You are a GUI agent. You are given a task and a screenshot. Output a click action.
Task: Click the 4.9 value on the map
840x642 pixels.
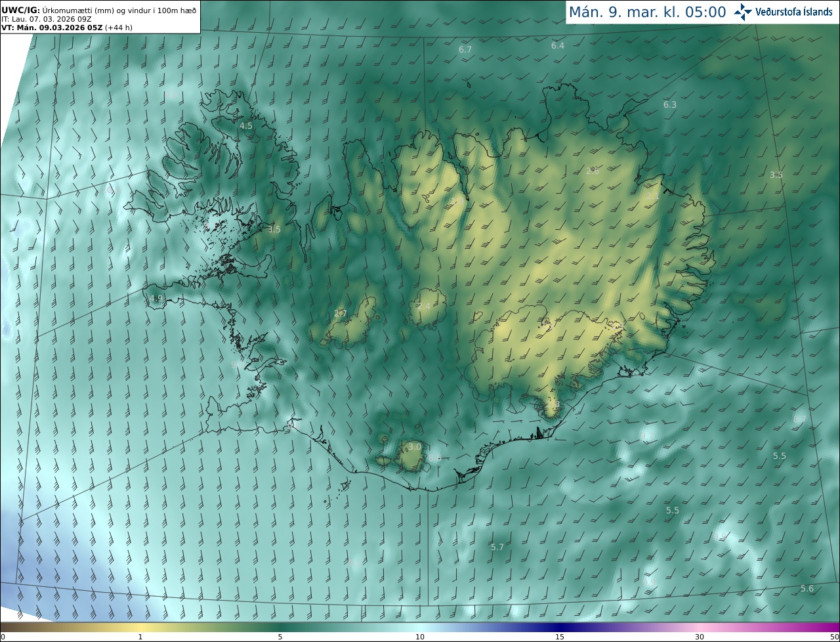tap(156, 298)
